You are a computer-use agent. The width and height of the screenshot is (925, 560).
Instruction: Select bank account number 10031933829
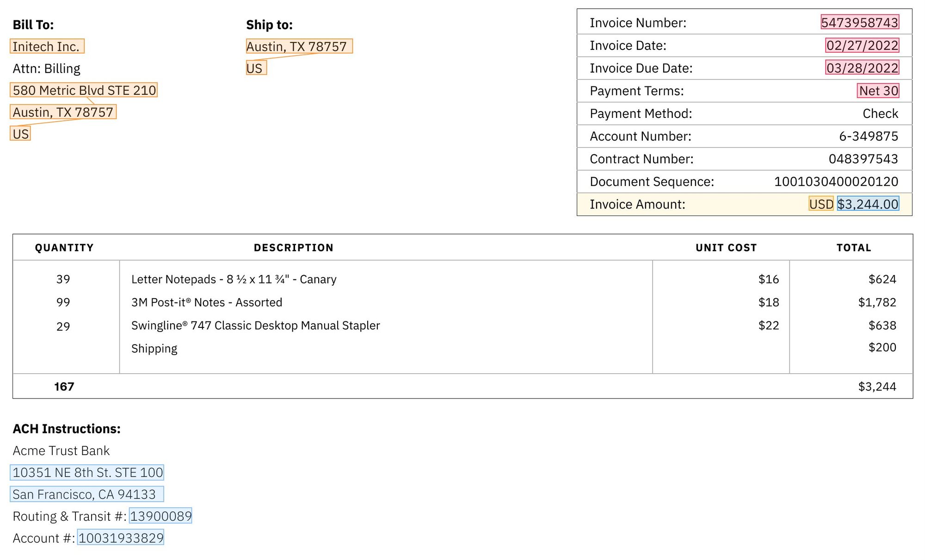pos(121,537)
